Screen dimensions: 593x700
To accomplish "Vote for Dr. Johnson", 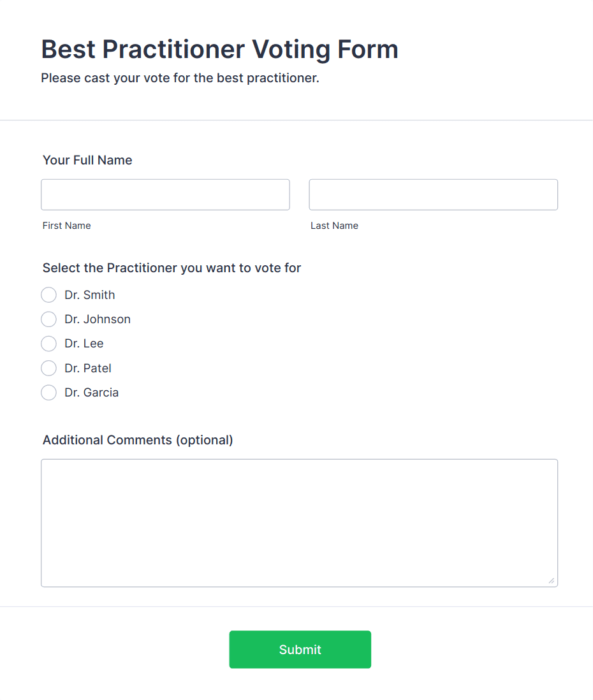I will 48,319.
